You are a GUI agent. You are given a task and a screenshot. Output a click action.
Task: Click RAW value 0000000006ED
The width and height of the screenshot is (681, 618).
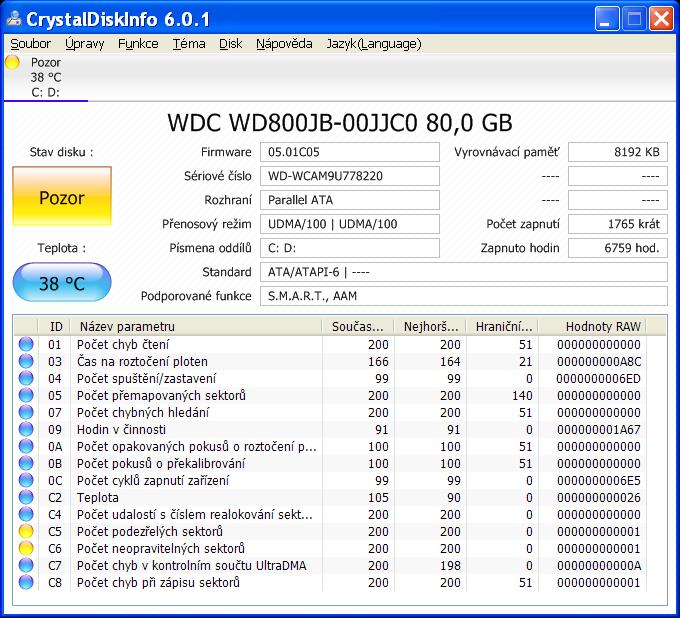point(599,378)
